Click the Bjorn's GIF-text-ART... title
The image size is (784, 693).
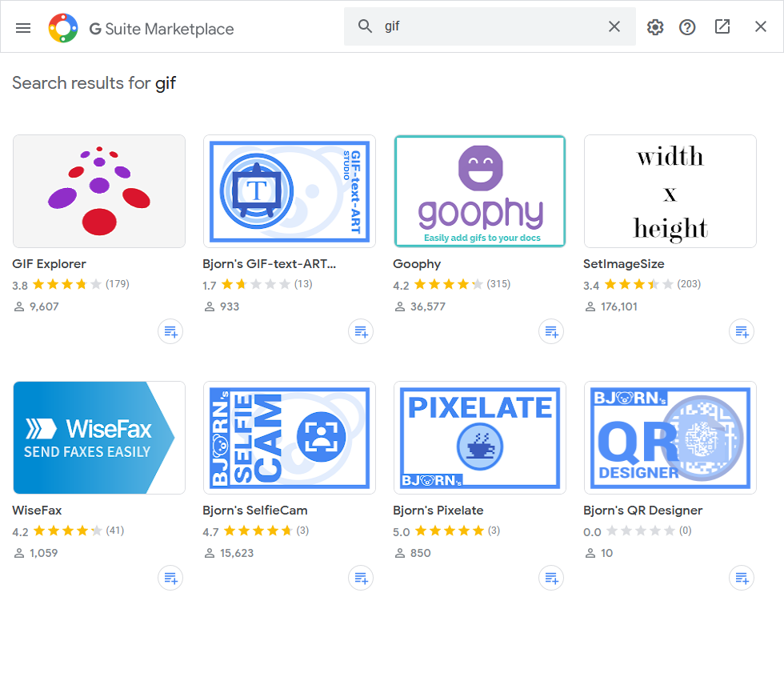tap(269, 264)
